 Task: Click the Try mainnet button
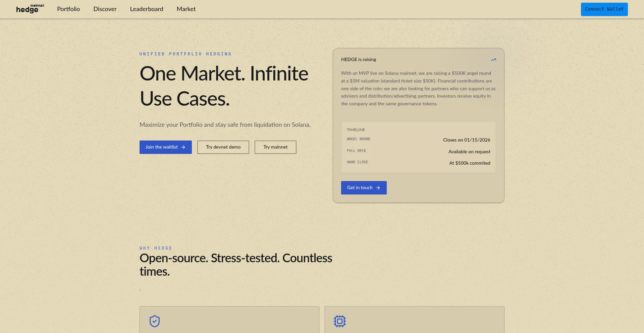pos(275,147)
